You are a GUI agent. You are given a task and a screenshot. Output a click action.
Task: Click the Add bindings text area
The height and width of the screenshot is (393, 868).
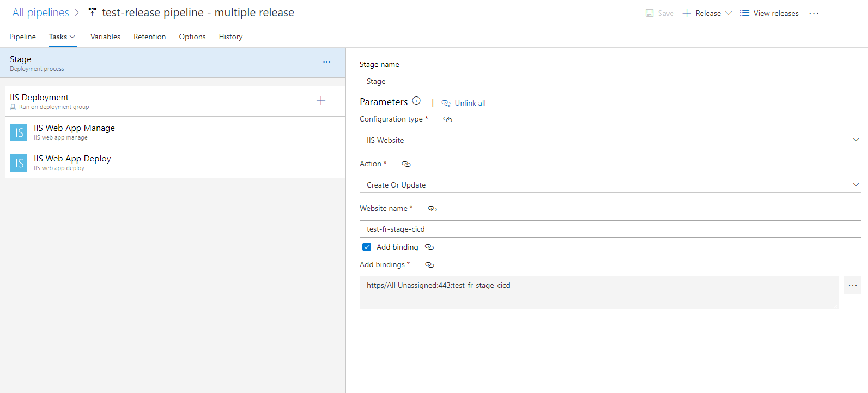pyautogui.click(x=599, y=293)
